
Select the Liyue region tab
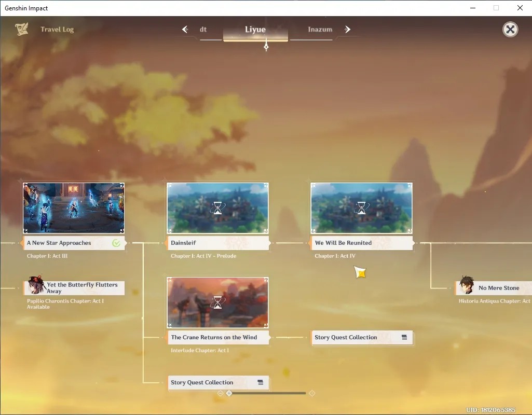pos(255,30)
